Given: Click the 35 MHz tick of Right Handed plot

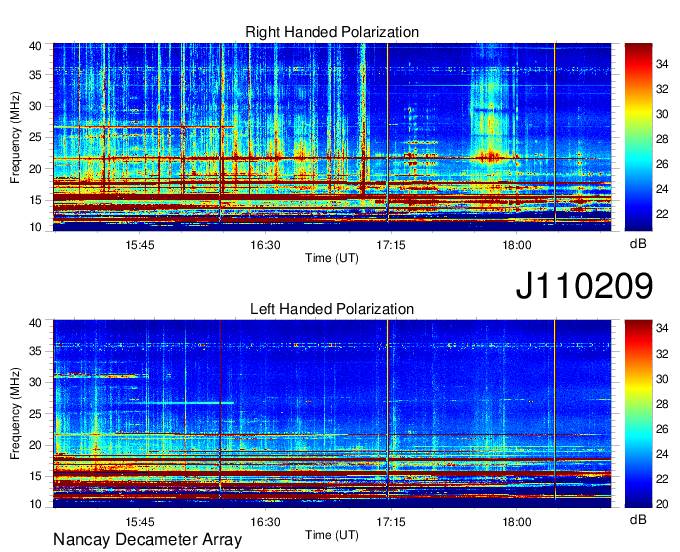Looking at the screenshot, I should pyautogui.click(x=36, y=75).
